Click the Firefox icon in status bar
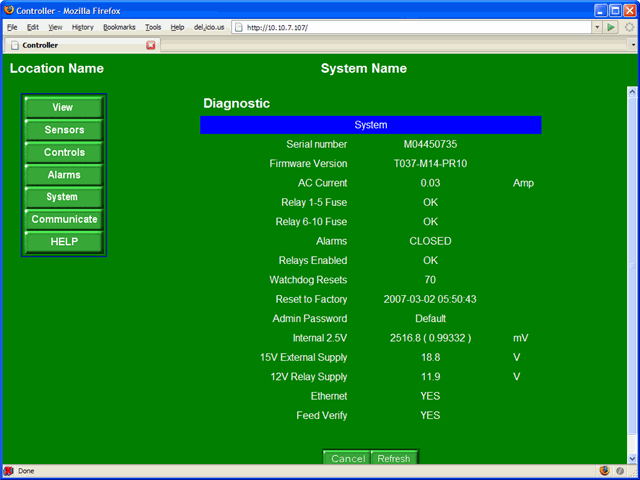 [x=604, y=470]
